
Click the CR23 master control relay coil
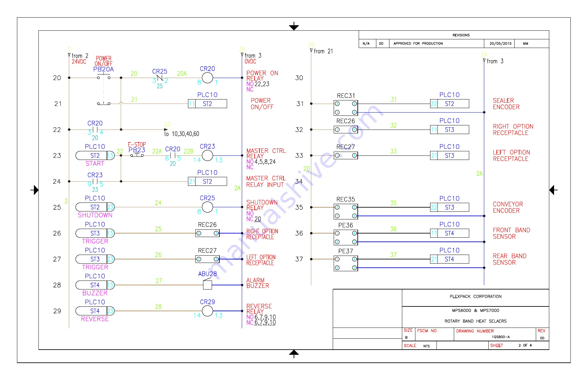[207, 155]
